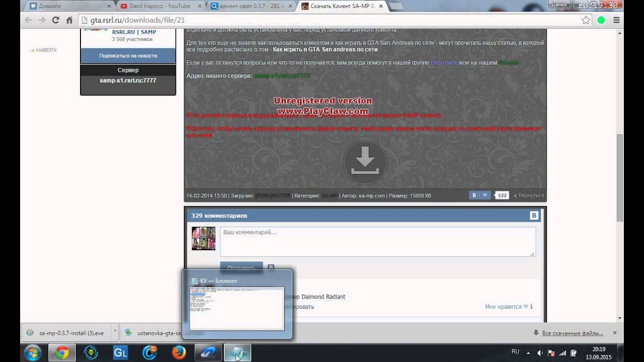Open the ВКонтакте link
This screenshot has height=362, width=644.
[x=444, y=62]
